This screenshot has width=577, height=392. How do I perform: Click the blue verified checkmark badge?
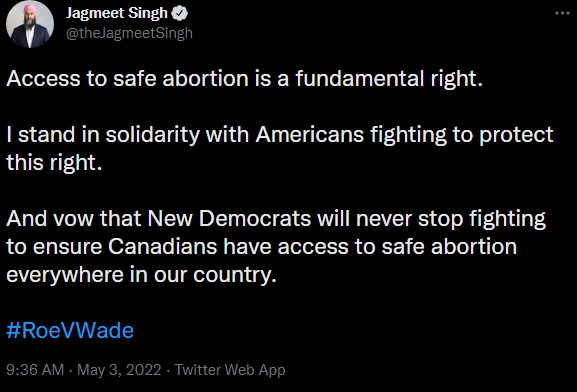pos(179,13)
